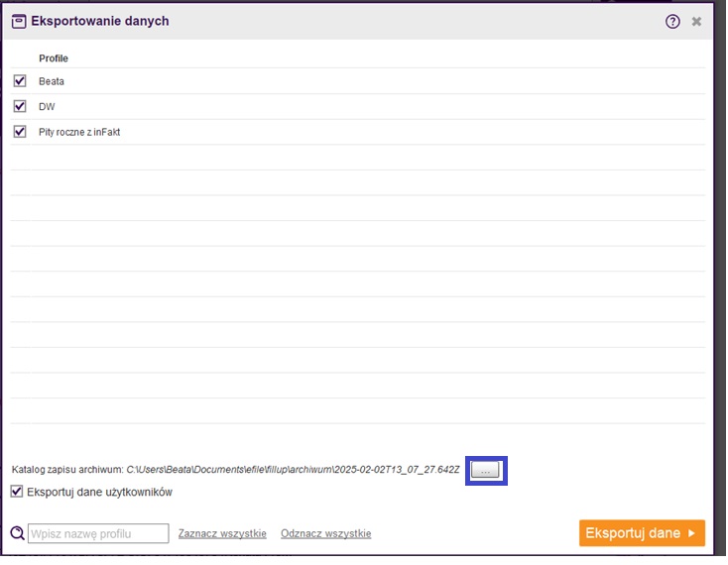Open the help question mark icon
Screen dimensions: 728x565
pos(672,22)
